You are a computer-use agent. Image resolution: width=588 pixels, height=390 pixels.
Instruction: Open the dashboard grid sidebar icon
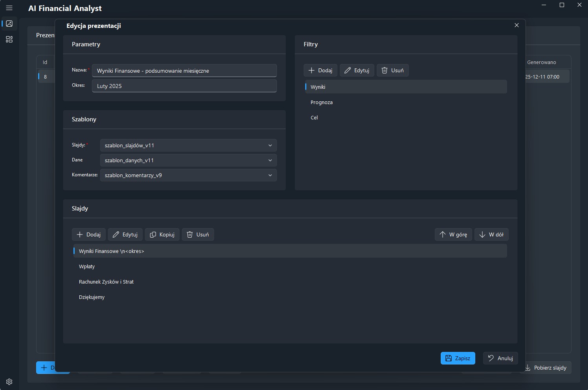(9, 39)
